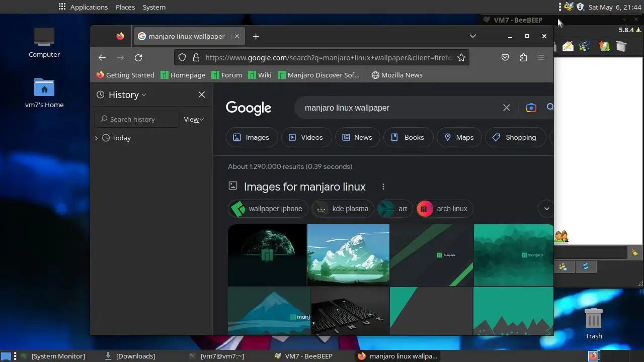The height and width of the screenshot is (362, 644).
Task: Open Firefox View pinned icon
Action: click(120, 36)
